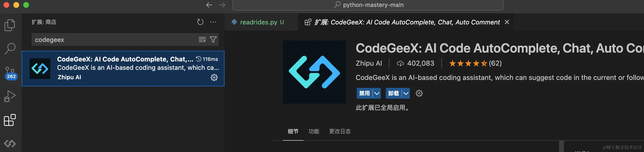
Task: Open the star rating with 62 reviews
Action: point(475,63)
